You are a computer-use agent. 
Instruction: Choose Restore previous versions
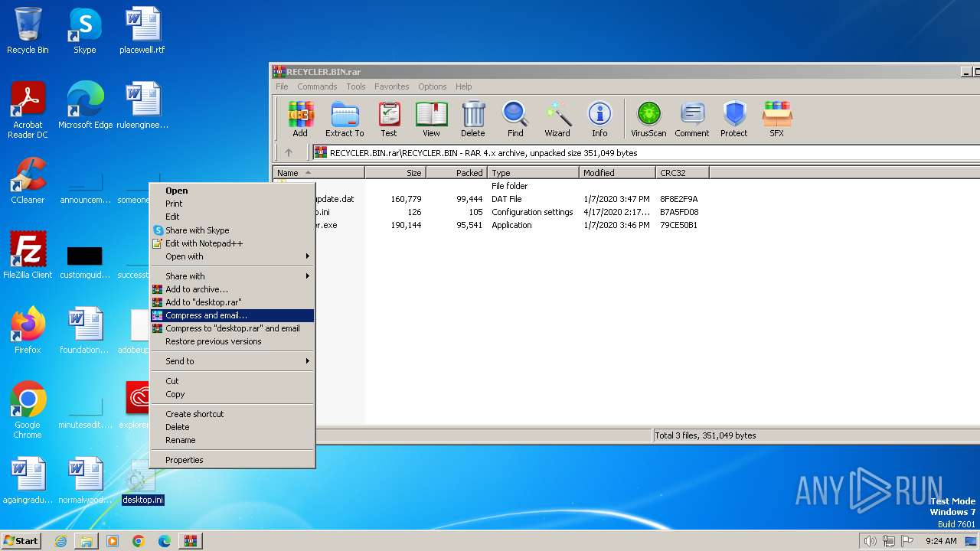click(232, 341)
